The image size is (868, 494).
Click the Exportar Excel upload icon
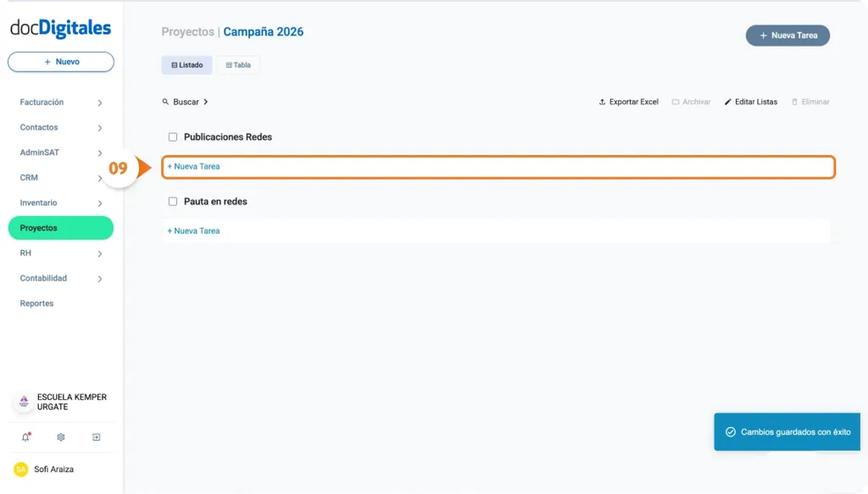[x=602, y=102]
